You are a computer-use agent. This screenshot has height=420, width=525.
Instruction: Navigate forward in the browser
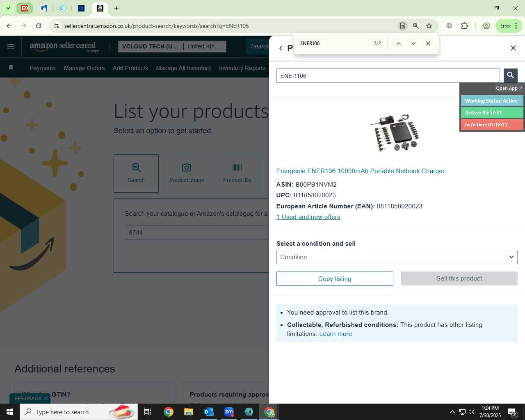pos(24,26)
